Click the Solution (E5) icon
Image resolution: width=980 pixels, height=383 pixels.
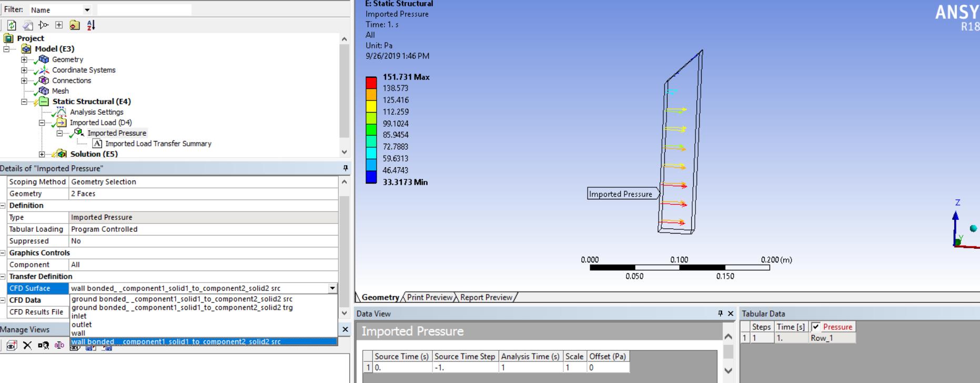pos(62,154)
